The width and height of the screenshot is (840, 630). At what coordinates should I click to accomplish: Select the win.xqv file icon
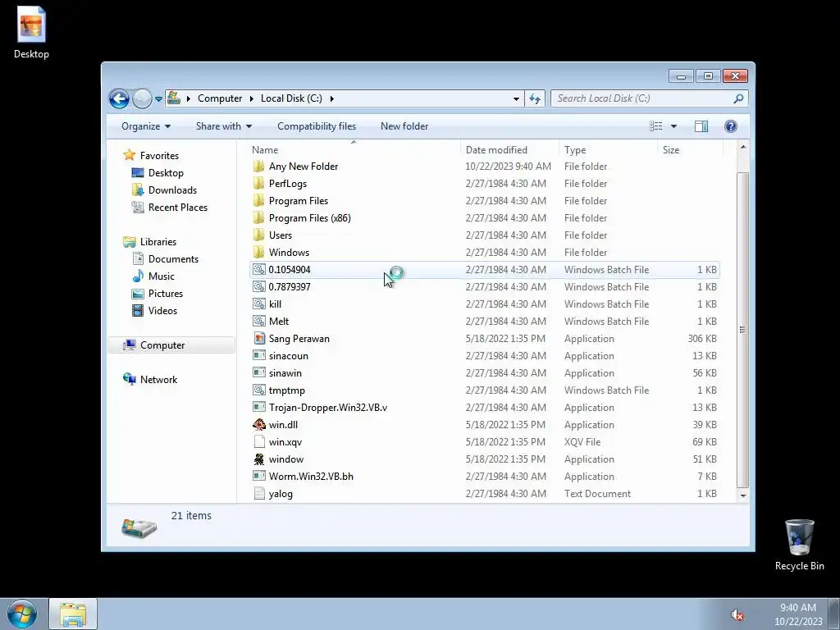coord(258,442)
